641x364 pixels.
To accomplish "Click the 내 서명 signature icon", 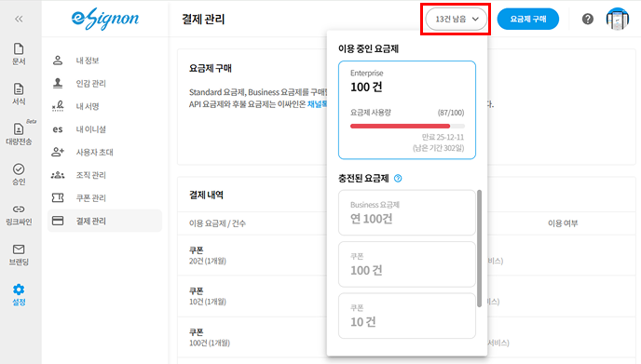I will pyautogui.click(x=58, y=106).
